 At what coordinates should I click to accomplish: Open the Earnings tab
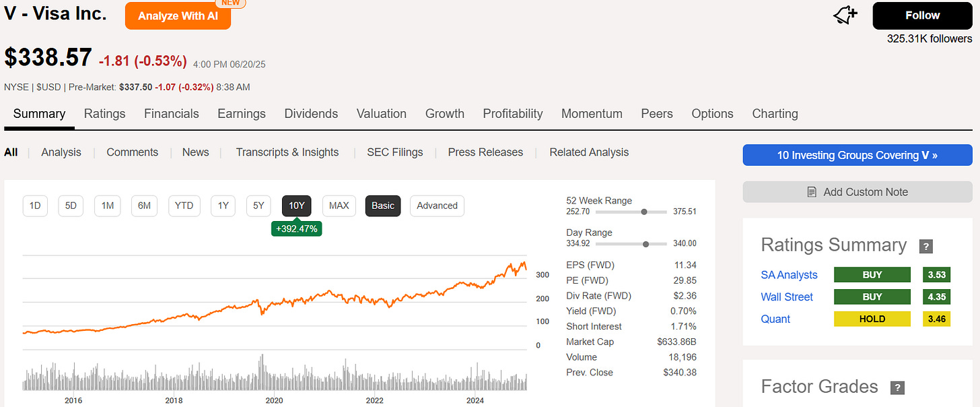242,114
